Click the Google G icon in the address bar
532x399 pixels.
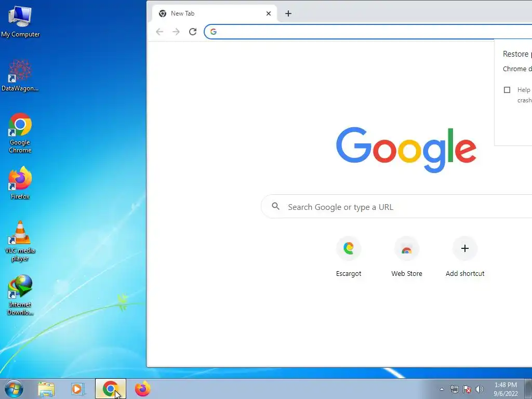tap(214, 32)
